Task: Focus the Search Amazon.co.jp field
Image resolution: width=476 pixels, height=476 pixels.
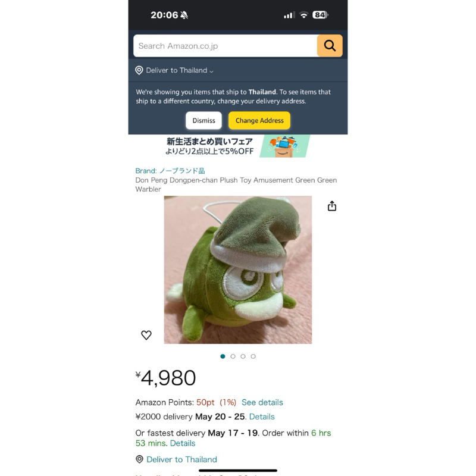Action: pyautogui.click(x=226, y=46)
